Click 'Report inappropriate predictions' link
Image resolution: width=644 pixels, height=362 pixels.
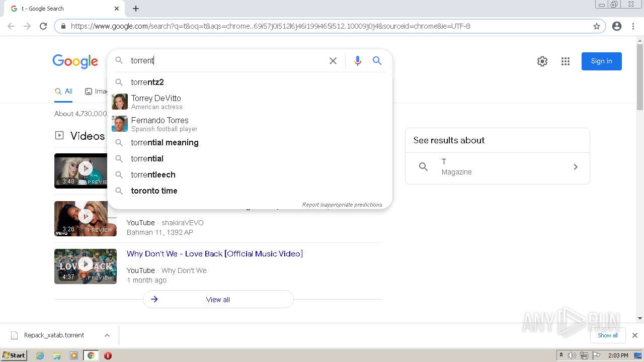[x=342, y=205]
